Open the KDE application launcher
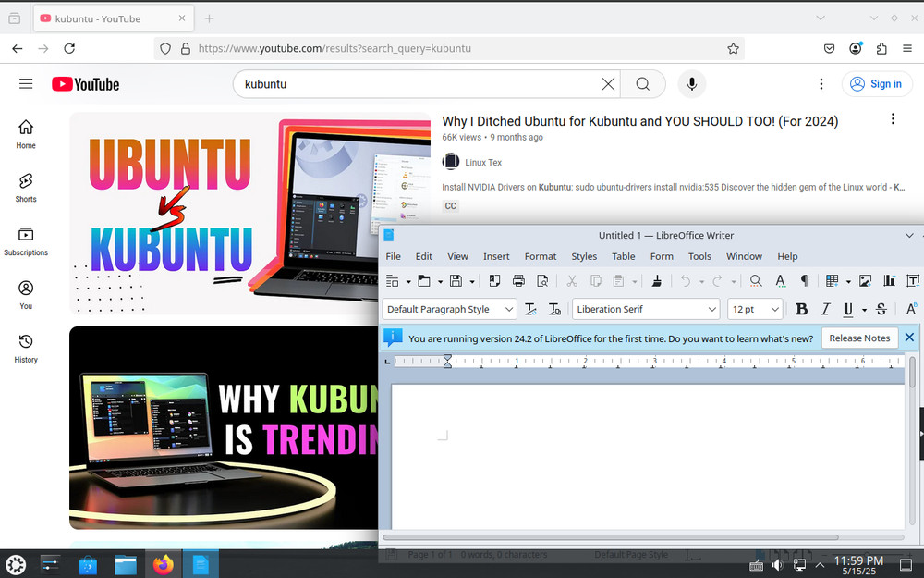This screenshot has height=578, width=924. tap(16, 564)
